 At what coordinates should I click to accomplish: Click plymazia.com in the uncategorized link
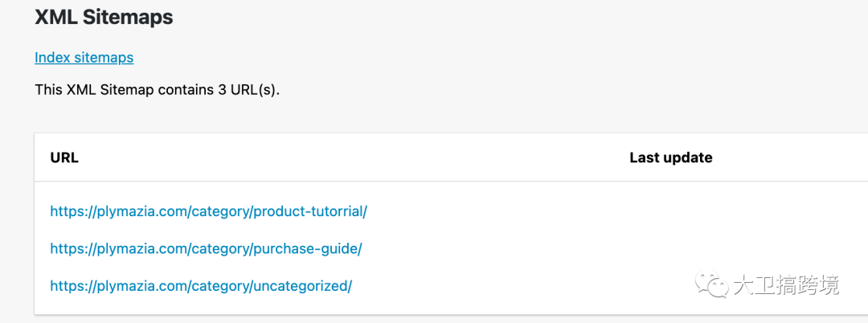[140, 285]
